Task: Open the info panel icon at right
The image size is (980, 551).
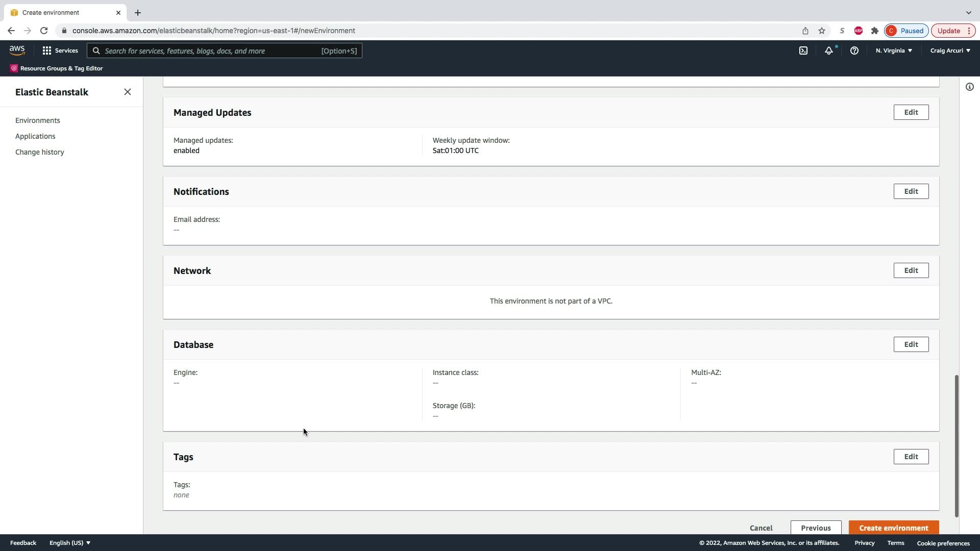Action: tap(969, 87)
